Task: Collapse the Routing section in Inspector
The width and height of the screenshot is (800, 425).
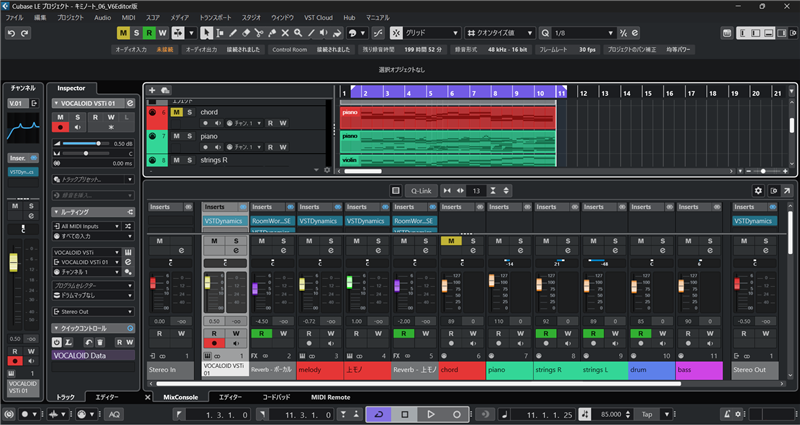Action: point(56,212)
